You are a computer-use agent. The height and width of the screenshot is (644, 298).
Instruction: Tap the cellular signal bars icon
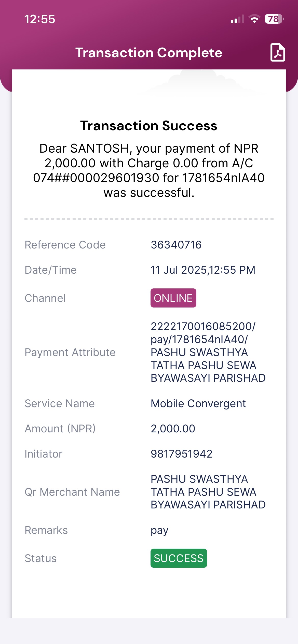click(x=237, y=19)
